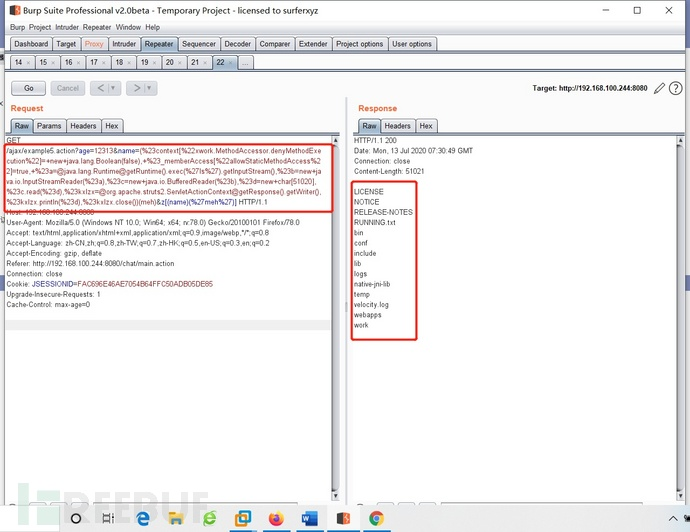690x532 pixels.
Task: Switch to the Intruder tool tab
Action: point(124,44)
